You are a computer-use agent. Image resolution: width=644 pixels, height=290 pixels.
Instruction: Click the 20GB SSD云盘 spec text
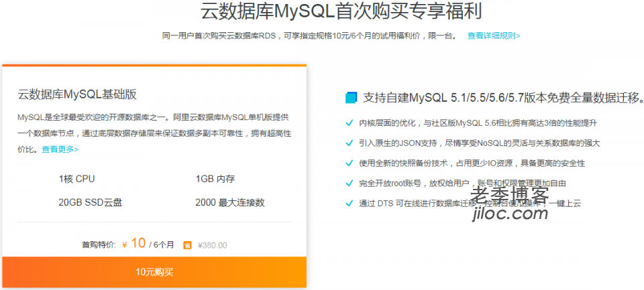[91, 202]
